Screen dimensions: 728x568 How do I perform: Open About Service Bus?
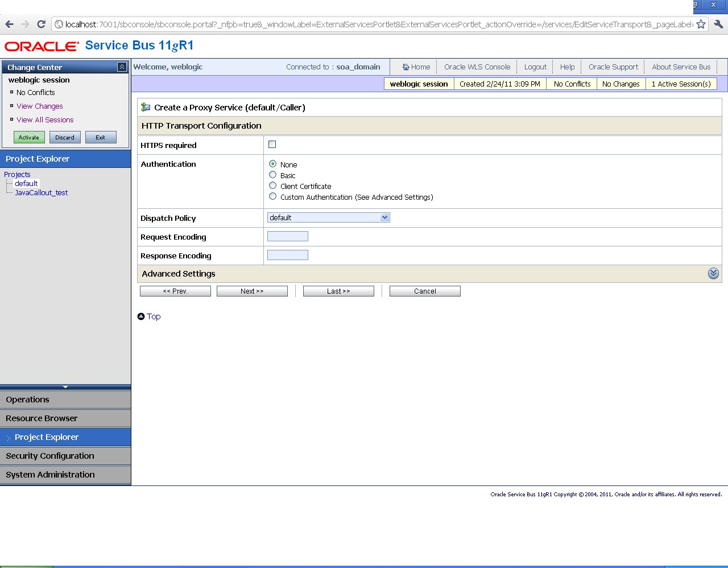point(681,67)
